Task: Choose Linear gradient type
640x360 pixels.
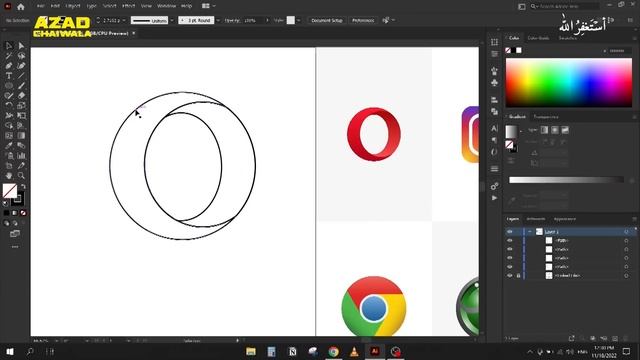Action: point(544,130)
